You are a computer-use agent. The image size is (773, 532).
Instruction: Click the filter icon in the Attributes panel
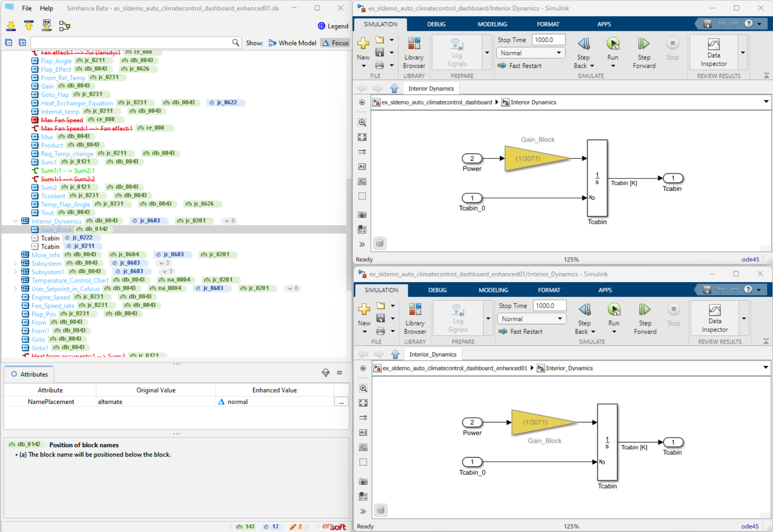pyautogui.click(x=326, y=373)
